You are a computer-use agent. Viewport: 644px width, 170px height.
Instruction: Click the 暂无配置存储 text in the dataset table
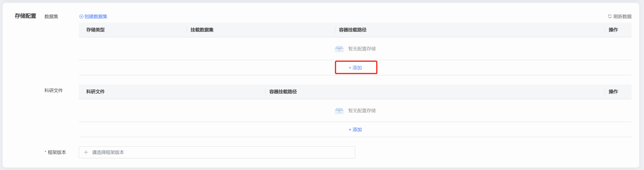click(x=362, y=49)
